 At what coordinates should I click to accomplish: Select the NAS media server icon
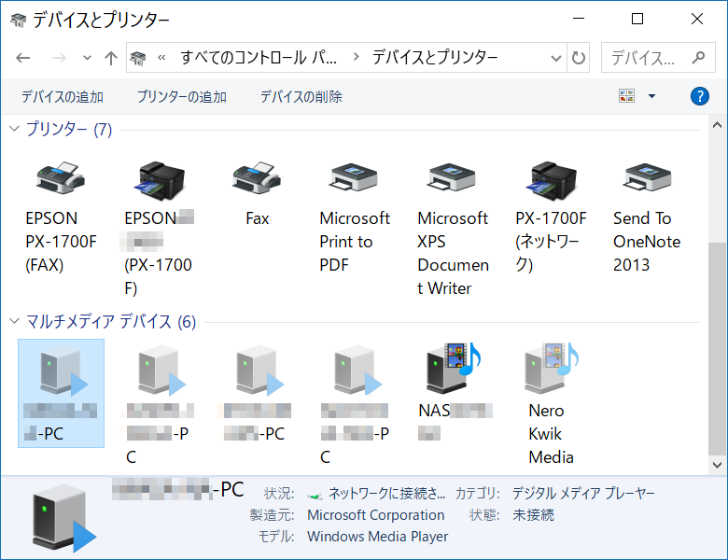click(454, 369)
